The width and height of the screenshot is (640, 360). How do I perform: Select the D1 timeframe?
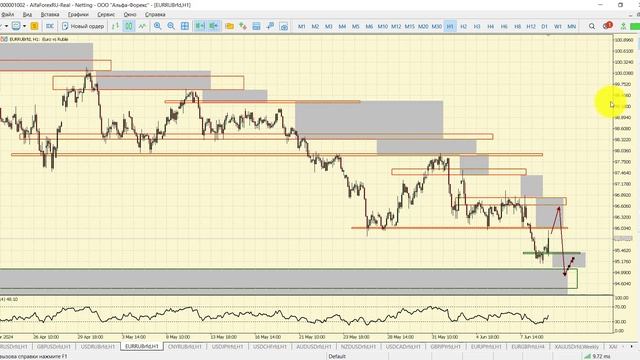pos(544,27)
